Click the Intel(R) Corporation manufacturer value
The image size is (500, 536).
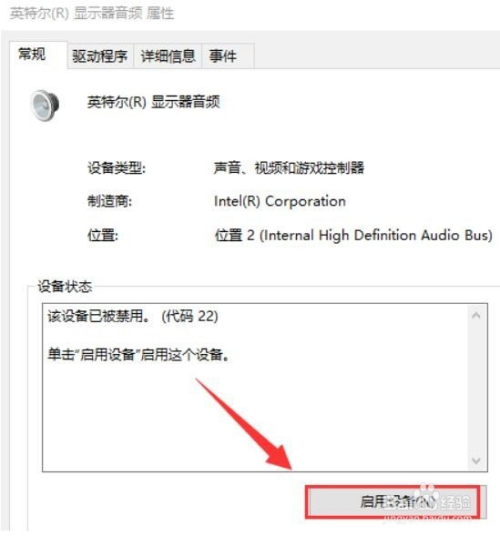click(280, 201)
